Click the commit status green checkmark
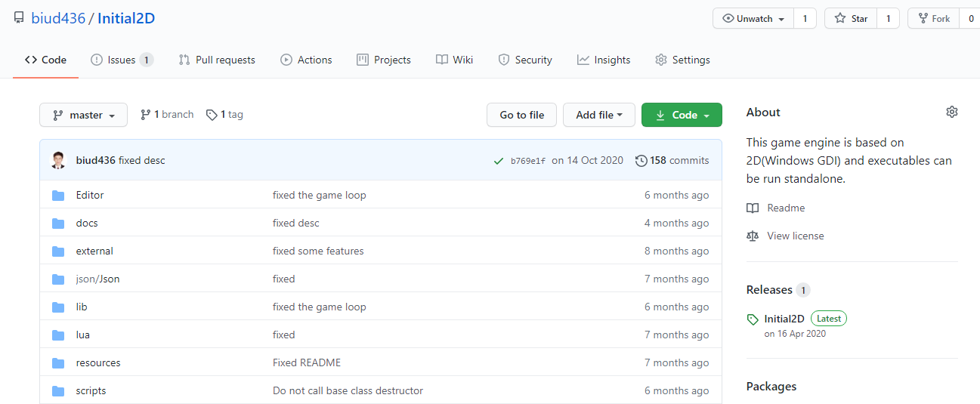The width and height of the screenshot is (980, 404). coord(498,160)
